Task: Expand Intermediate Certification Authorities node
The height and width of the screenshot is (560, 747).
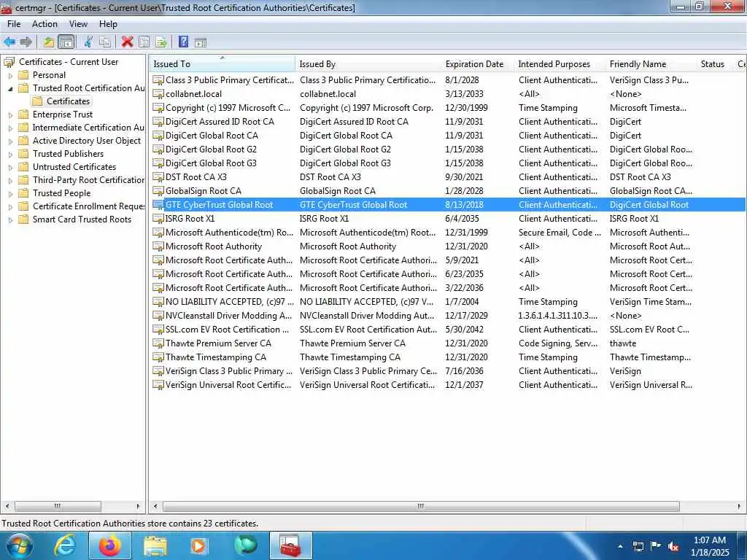Action: 10,128
